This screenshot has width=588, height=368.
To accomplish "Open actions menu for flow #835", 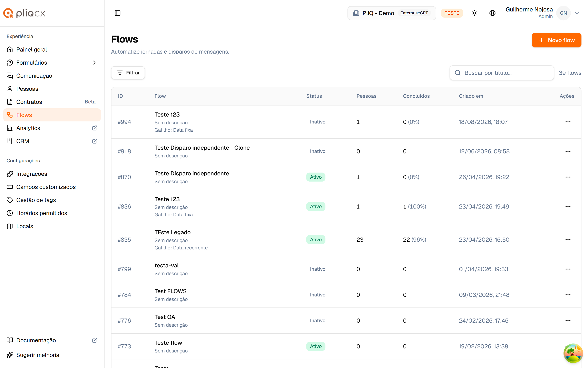I will tap(568, 240).
